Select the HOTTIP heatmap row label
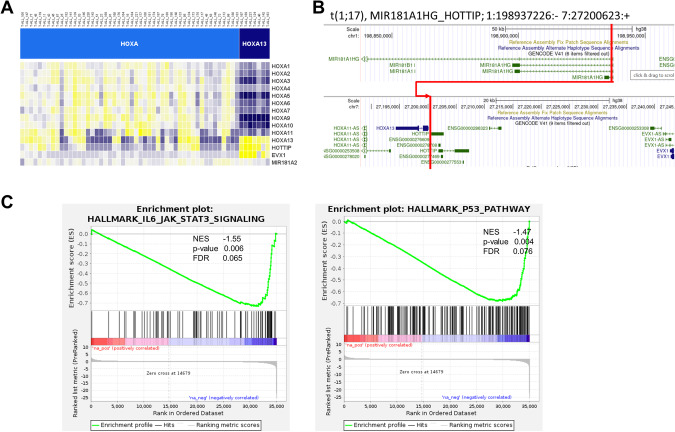This screenshot has width=675, height=432. point(281,148)
